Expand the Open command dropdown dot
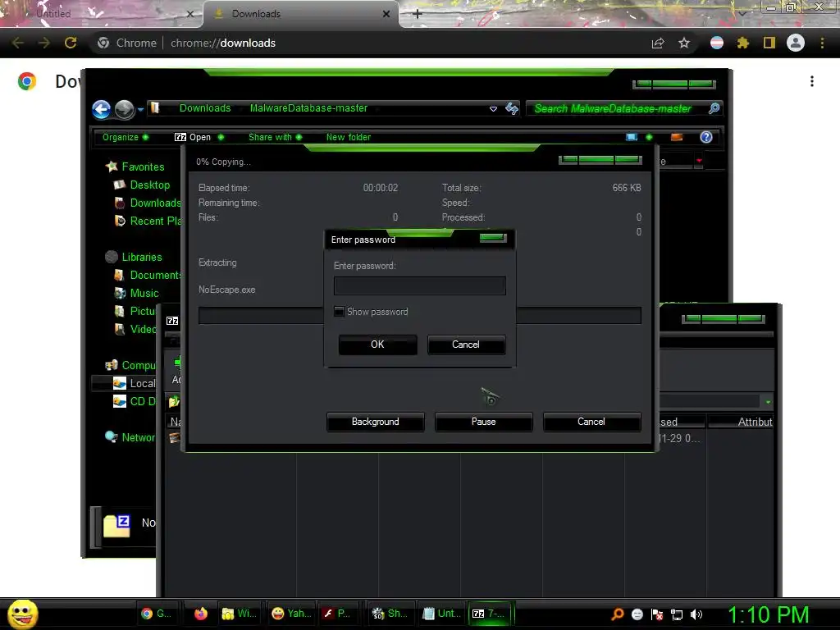 (x=221, y=137)
